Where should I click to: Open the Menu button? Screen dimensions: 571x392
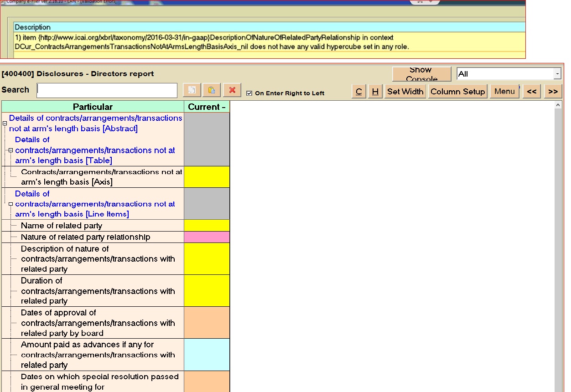click(x=504, y=92)
